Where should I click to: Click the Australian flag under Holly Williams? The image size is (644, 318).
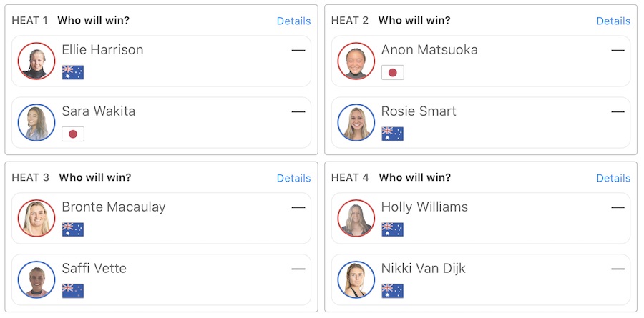tap(392, 229)
